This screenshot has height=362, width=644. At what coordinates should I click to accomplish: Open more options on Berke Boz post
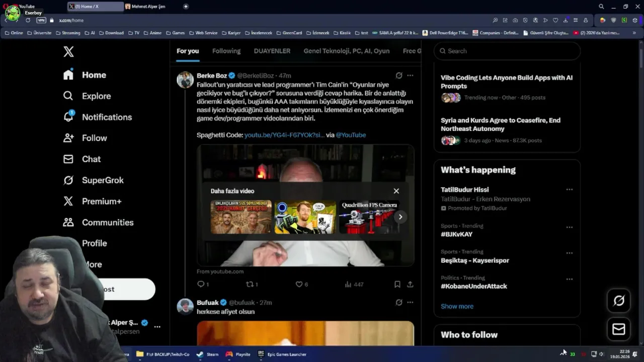(x=410, y=75)
